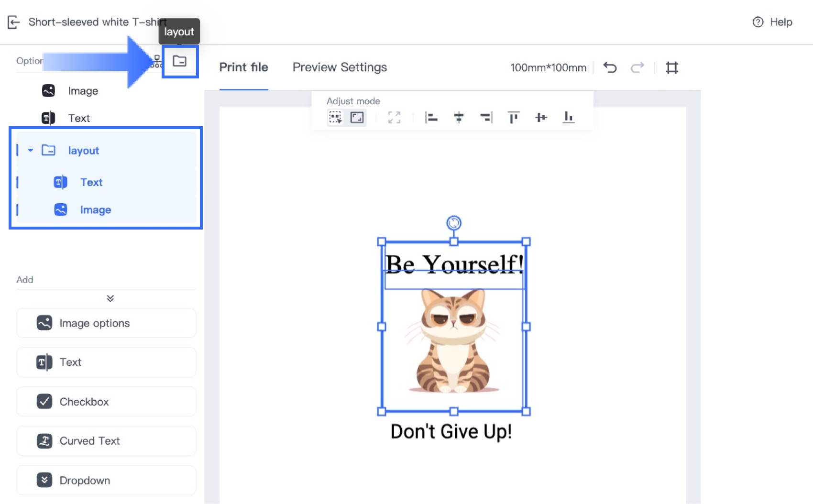Viewport: 813px width, 504px height.
Task: Switch to Preview Settings tab
Action: click(340, 67)
